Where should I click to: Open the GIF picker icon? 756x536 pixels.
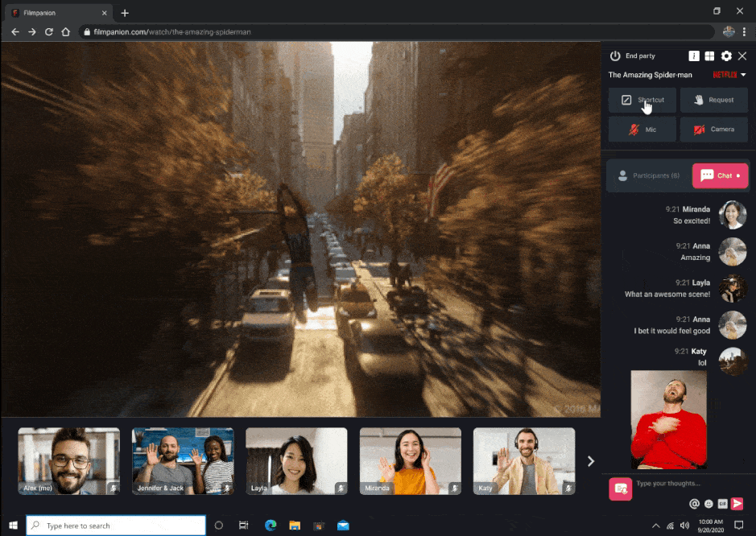click(x=722, y=504)
